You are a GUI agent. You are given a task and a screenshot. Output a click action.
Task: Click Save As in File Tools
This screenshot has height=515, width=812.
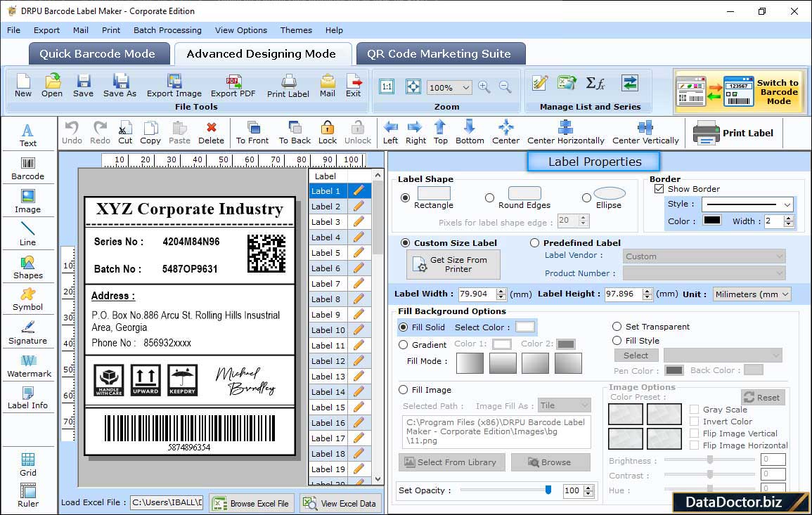[x=120, y=86]
